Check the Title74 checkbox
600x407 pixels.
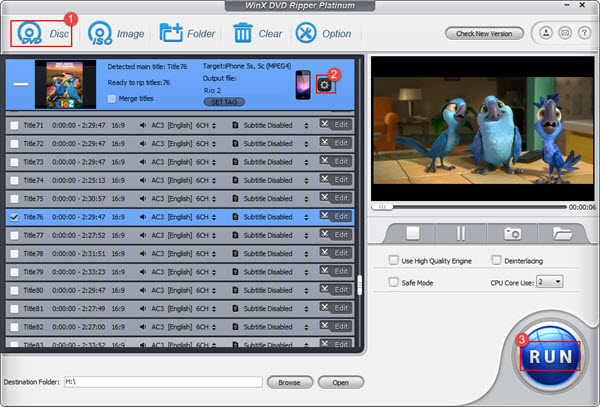14,181
